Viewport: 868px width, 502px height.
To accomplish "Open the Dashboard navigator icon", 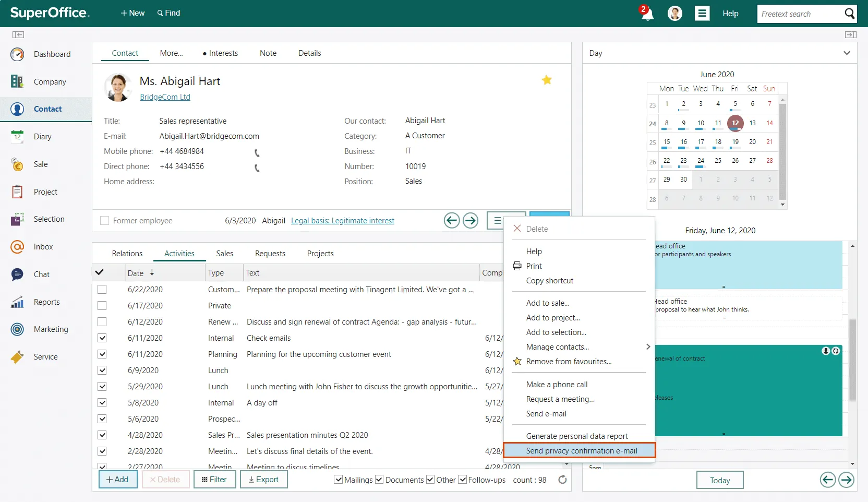I will [17, 54].
